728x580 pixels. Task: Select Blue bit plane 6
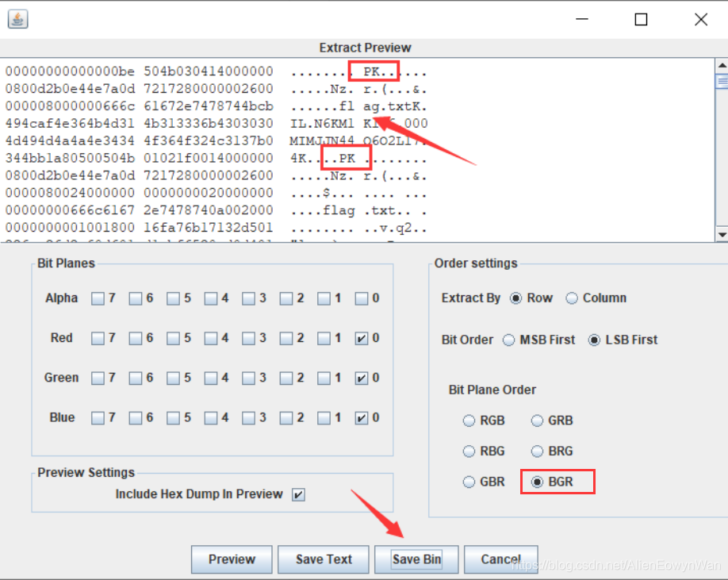pyautogui.click(x=136, y=418)
